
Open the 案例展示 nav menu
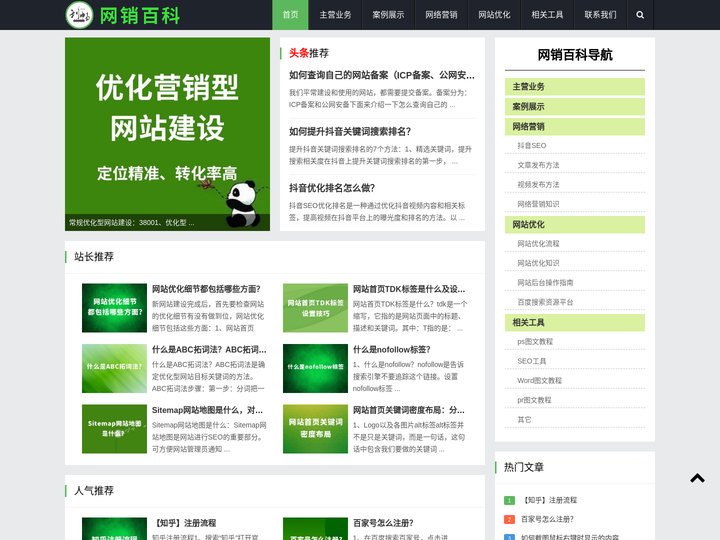tap(388, 15)
